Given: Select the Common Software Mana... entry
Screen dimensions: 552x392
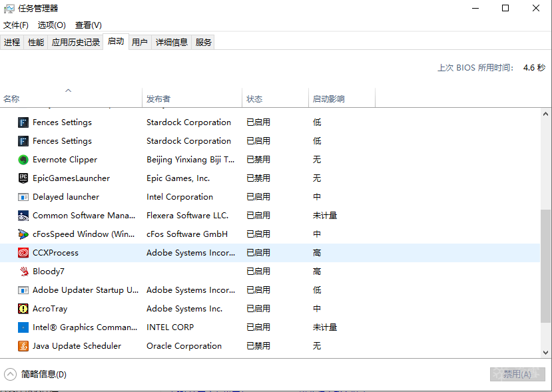Looking at the screenshot, I should pos(84,216).
